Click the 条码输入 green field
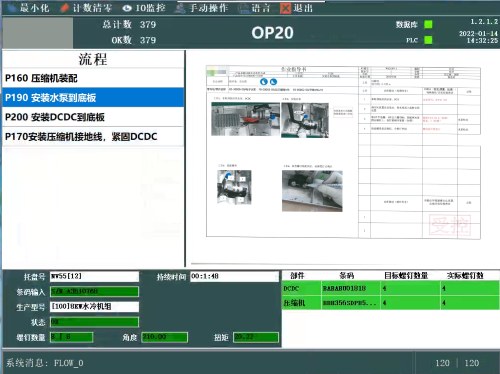Viewport: 500px width, 374px height. tap(94, 291)
